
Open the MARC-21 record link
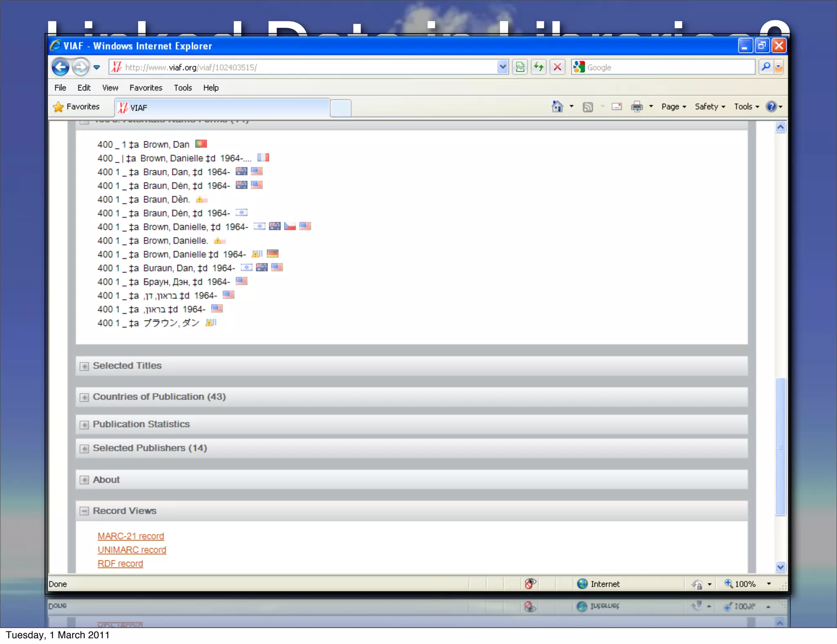click(x=131, y=536)
